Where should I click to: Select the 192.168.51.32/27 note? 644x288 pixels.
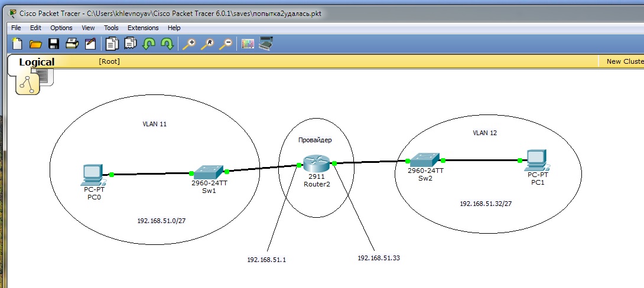pyautogui.click(x=486, y=204)
